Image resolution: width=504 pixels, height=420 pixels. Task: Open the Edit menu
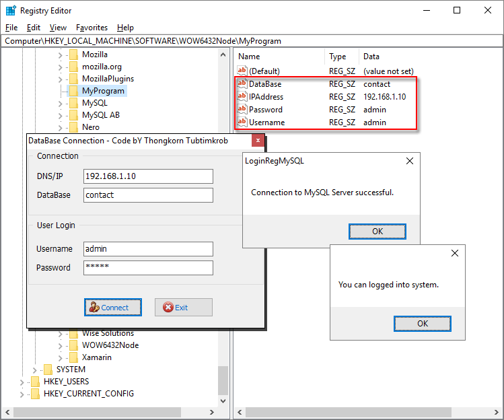(34, 28)
